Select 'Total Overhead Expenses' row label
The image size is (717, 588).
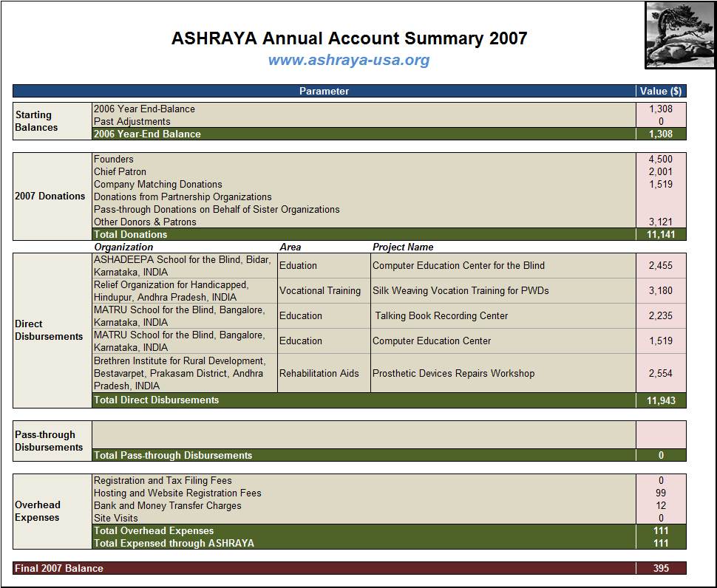coord(154,531)
